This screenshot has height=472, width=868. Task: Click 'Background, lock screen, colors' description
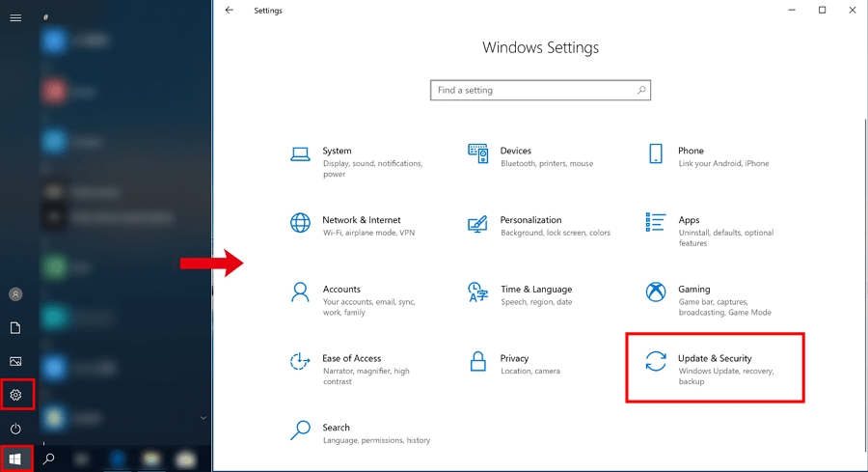click(x=556, y=233)
